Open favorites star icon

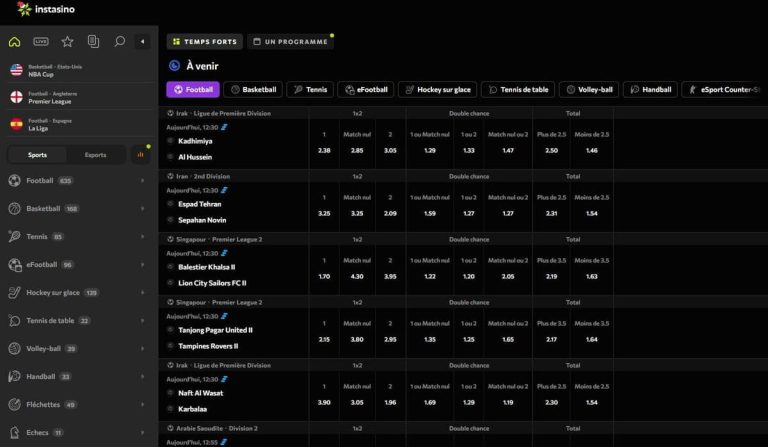(67, 42)
